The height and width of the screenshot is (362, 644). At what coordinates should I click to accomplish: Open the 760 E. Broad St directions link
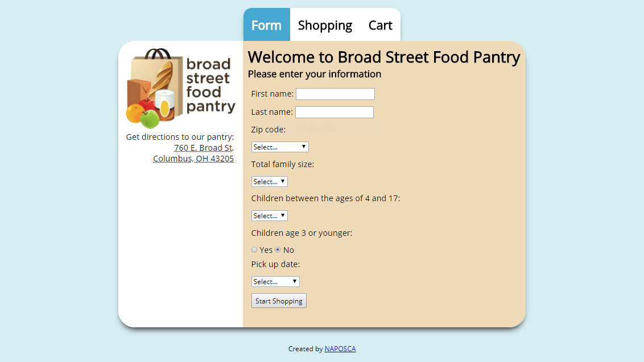(204, 148)
